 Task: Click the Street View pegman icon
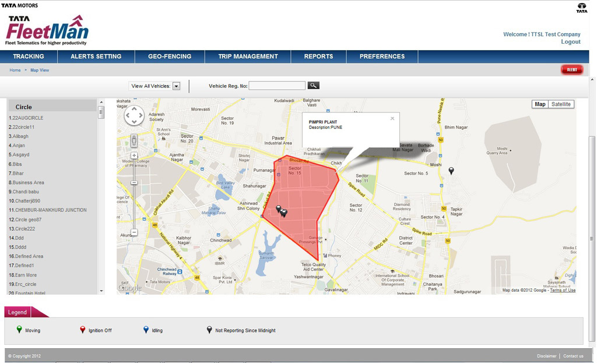pyautogui.click(x=134, y=141)
